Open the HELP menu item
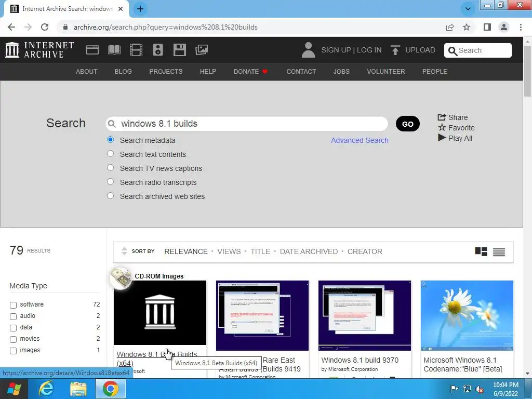 208,72
